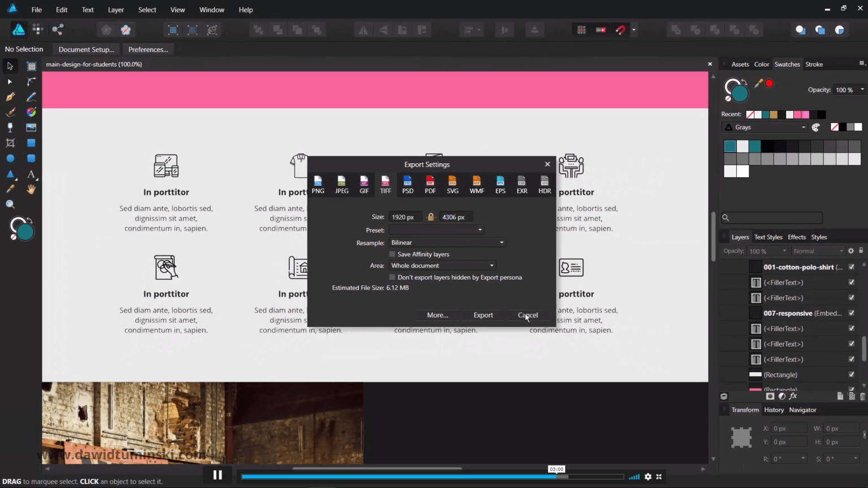Open the Preset dropdown
868x488 pixels.
tap(436, 230)
